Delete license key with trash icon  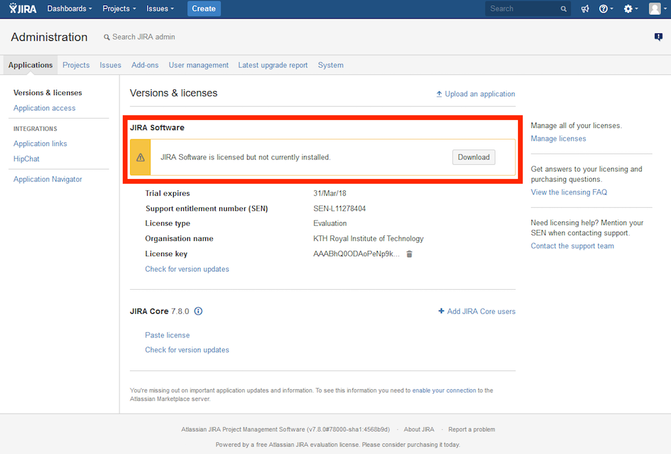coord(409,254)
